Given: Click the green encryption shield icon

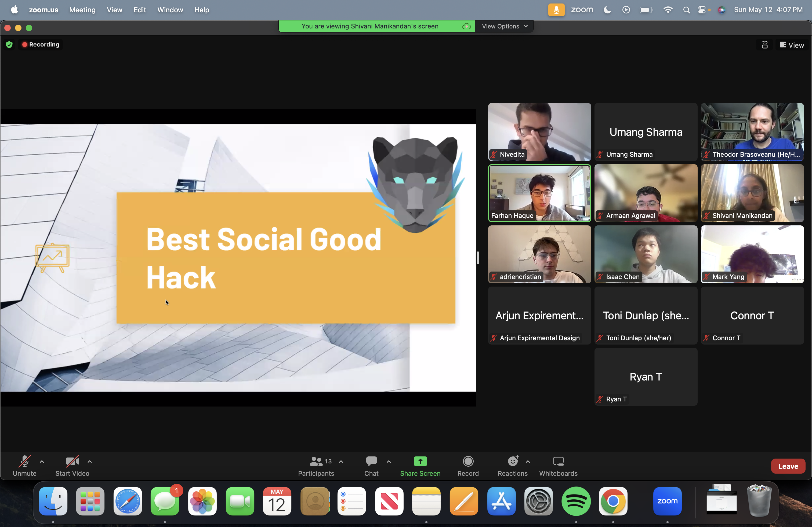Looking at the screenshot, I should click(9, 45).
